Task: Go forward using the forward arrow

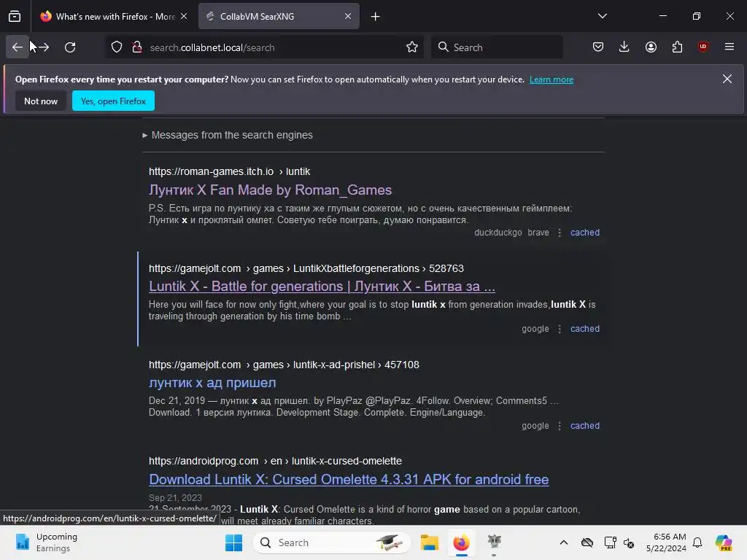Action: 43,47
